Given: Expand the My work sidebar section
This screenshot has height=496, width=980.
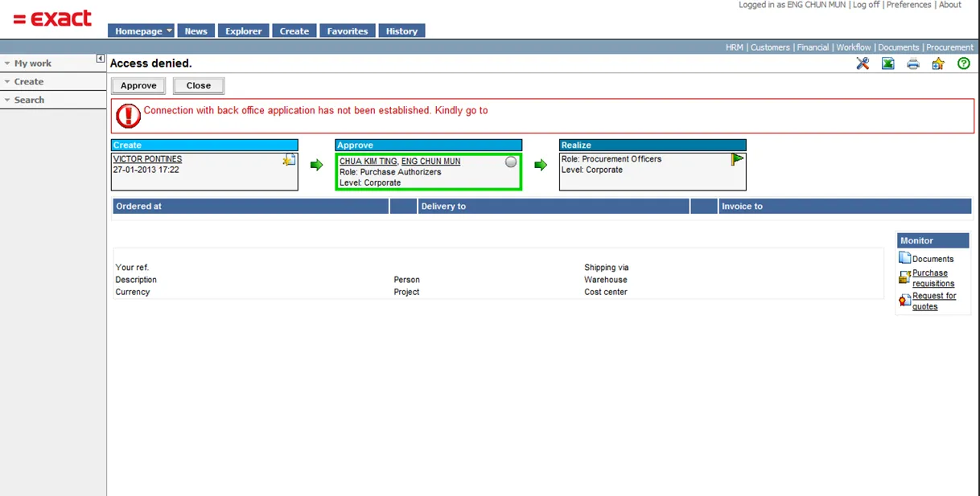Looking at the screenshot, I should point(32,64).
